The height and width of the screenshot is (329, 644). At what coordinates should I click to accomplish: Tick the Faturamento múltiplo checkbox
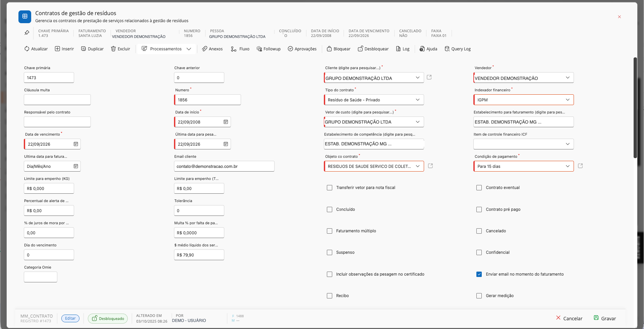330,231
